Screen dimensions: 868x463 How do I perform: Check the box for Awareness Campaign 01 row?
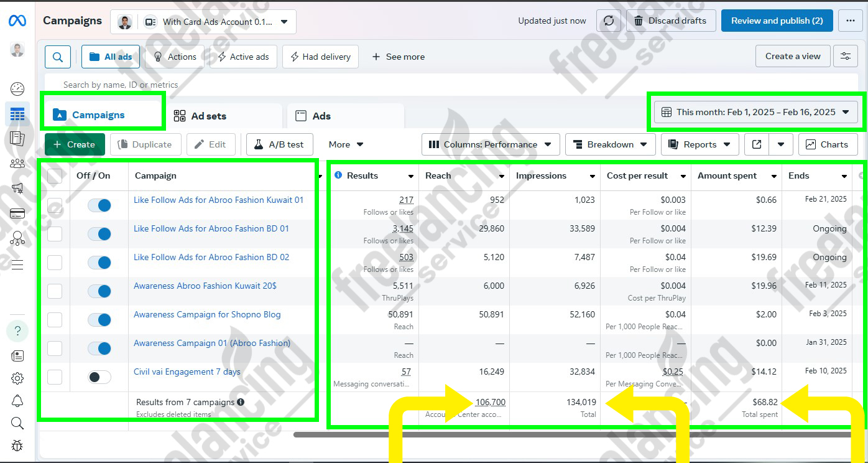coord(55,348)
